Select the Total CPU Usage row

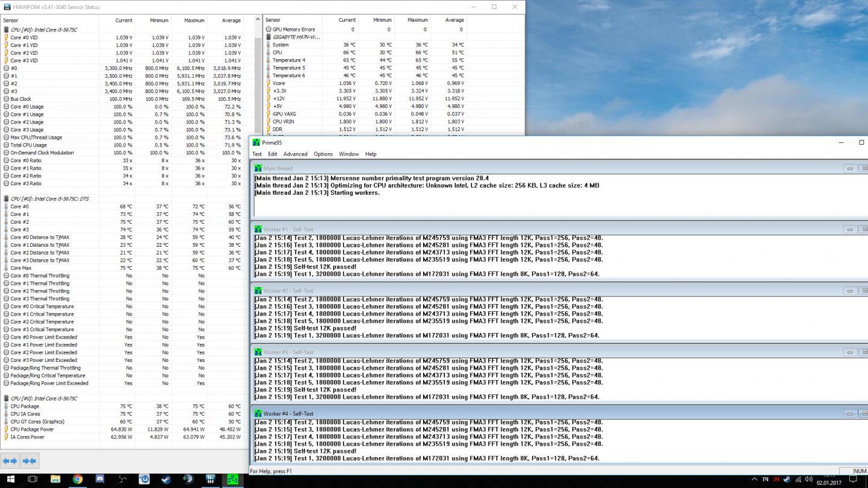123,145
